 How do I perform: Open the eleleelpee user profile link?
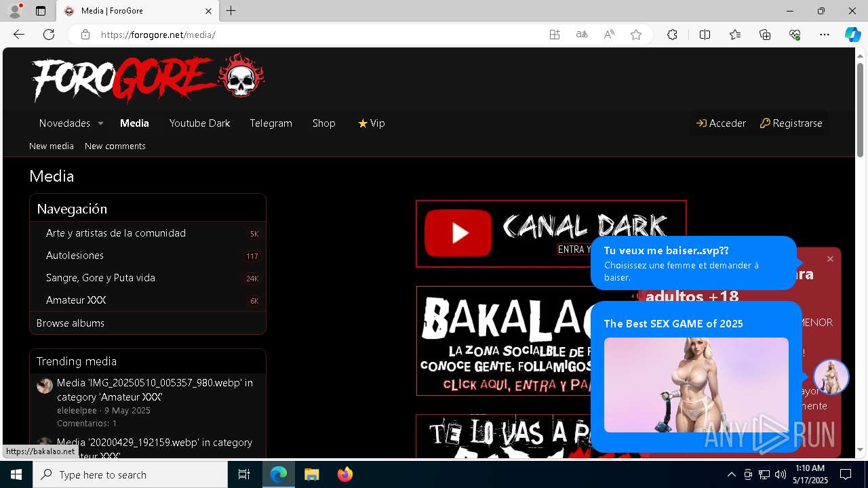(x=77, y=411)
